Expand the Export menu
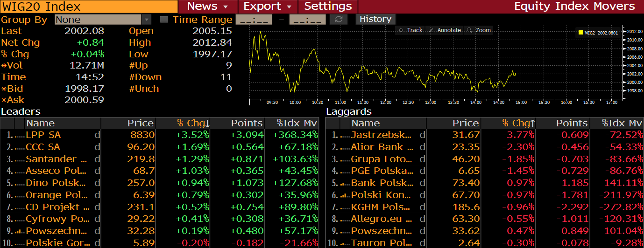644x248 pixels. pos(270,7)
